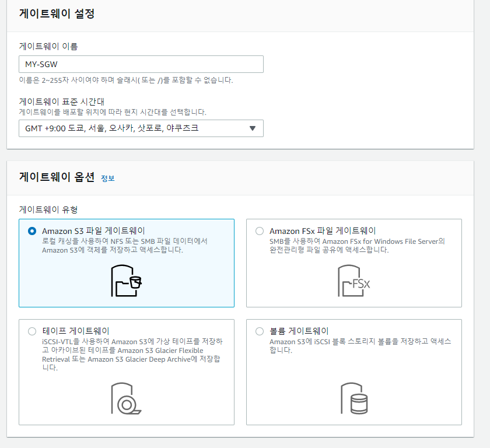
Task: Click the Amazon S3 파일 게이트웨이 title text
Action: pyautogui.click(x=93, y=231)
